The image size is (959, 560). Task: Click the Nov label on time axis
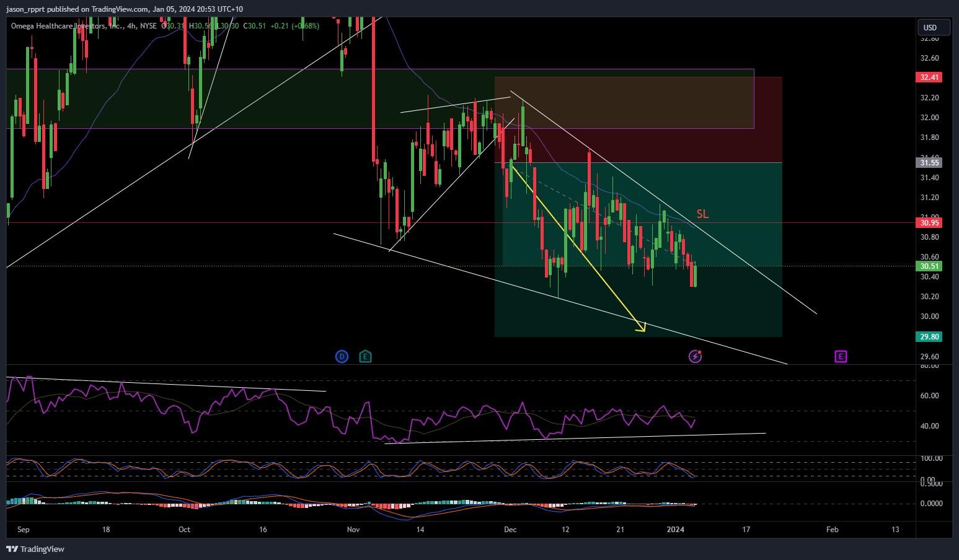pos(353,530)
